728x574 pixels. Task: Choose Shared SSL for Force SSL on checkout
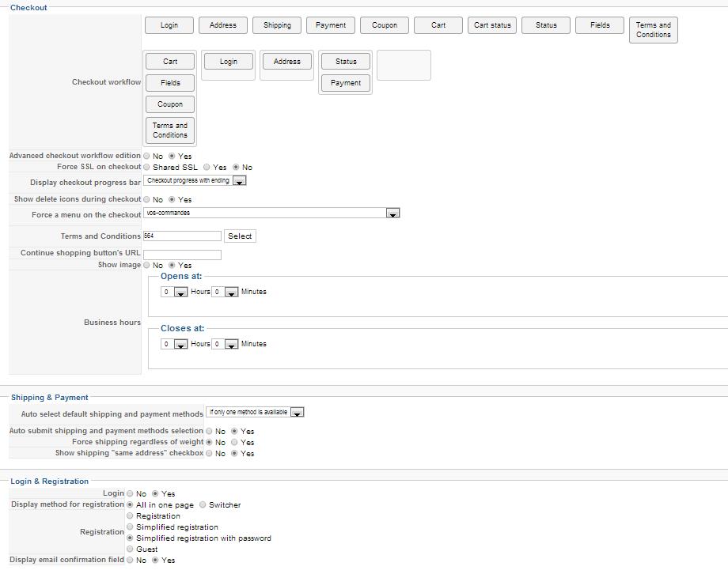pyautogui.click(x=146, y=167)
